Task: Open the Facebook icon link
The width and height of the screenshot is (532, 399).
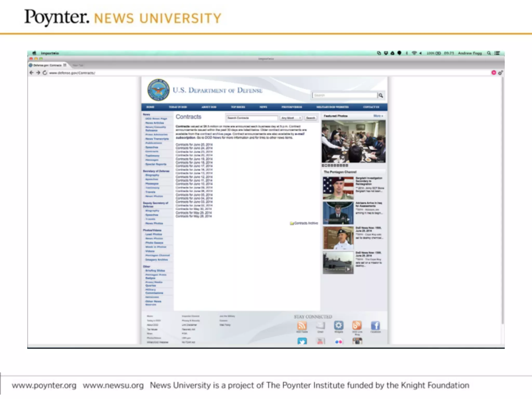Action: point(375,325)
